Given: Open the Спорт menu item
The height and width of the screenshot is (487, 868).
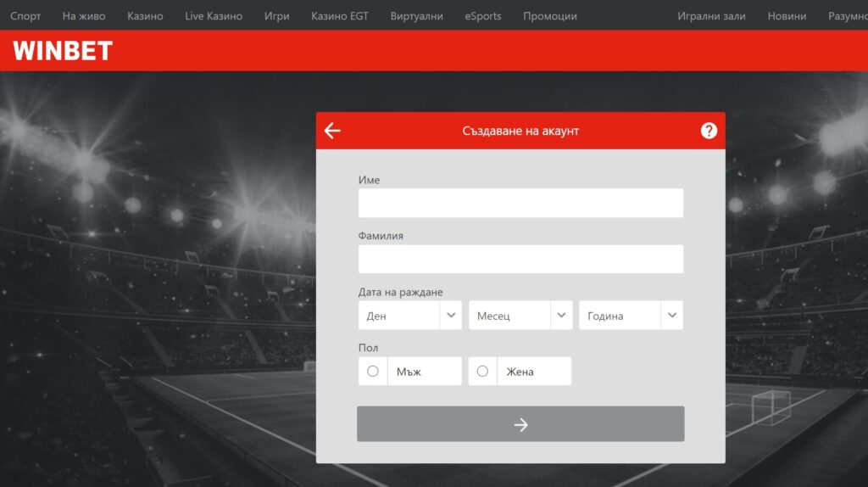Looking at the screenshot, I should (x=25, y=16).
